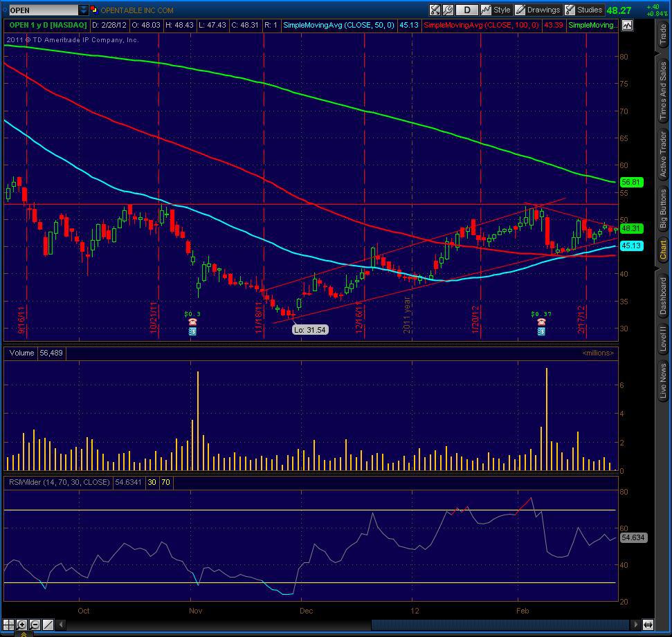The image size is (672, 637).
Task: Open the quick study flask icon
Action: (435, 10)
